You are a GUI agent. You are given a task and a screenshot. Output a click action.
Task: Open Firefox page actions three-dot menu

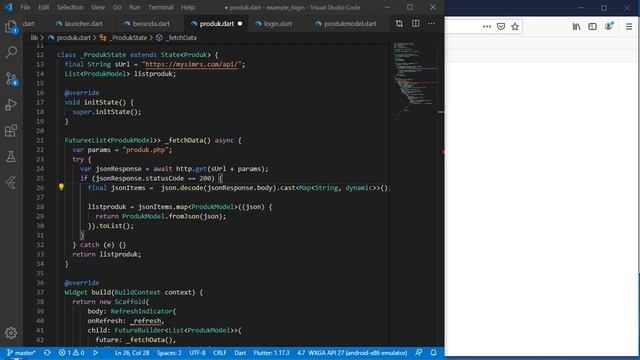click(487, 27)
